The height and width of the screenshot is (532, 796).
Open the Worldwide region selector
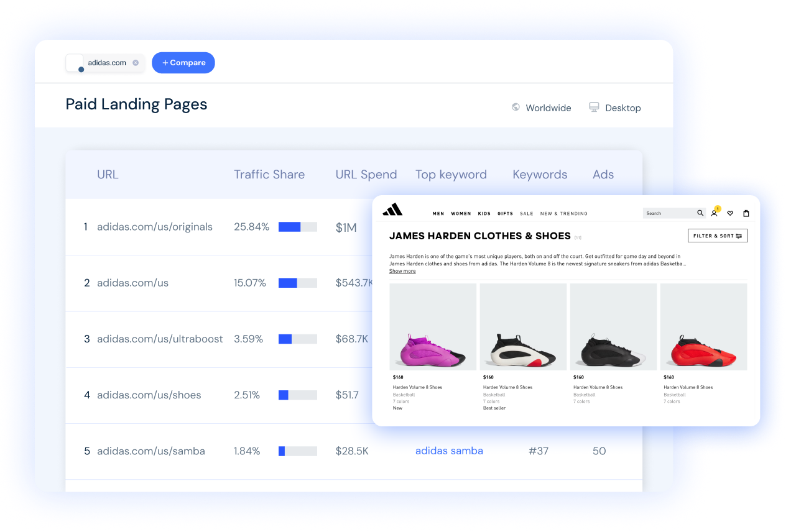pos(541,108)
